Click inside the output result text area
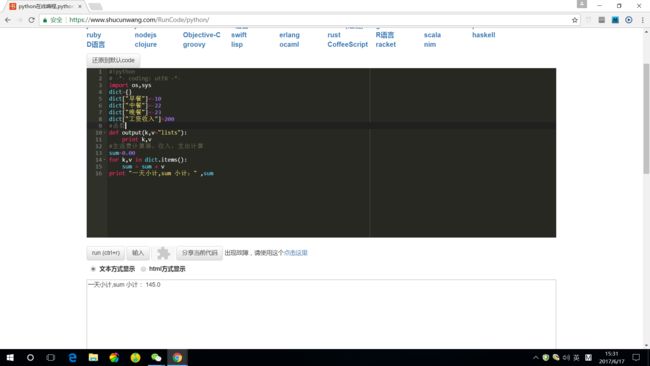The height and width of the screenshot is (366, 650). [x=321, y=314]
